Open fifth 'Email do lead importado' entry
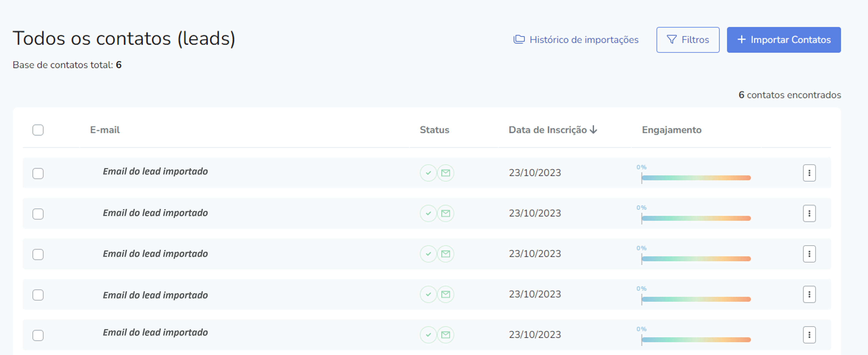Screen dimensions: 868x355 point(155,333)
